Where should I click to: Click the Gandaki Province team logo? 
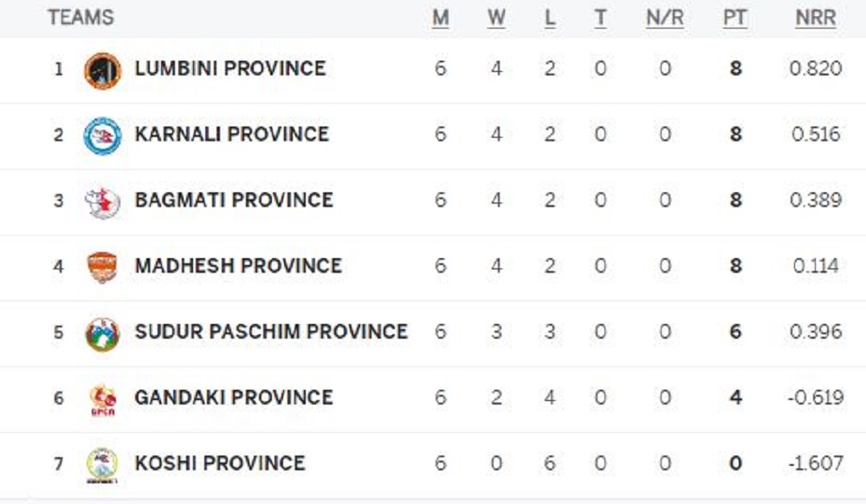pyautogui.click(x=103, y=400)
